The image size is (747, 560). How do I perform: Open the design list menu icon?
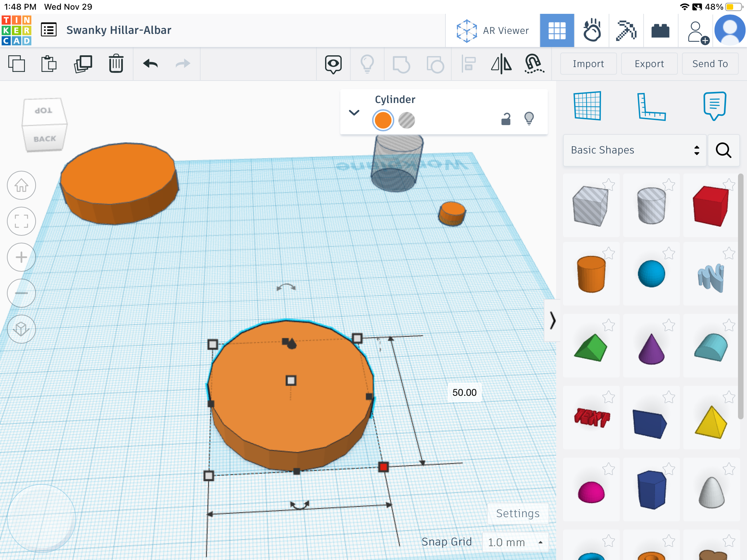(49, 30)
